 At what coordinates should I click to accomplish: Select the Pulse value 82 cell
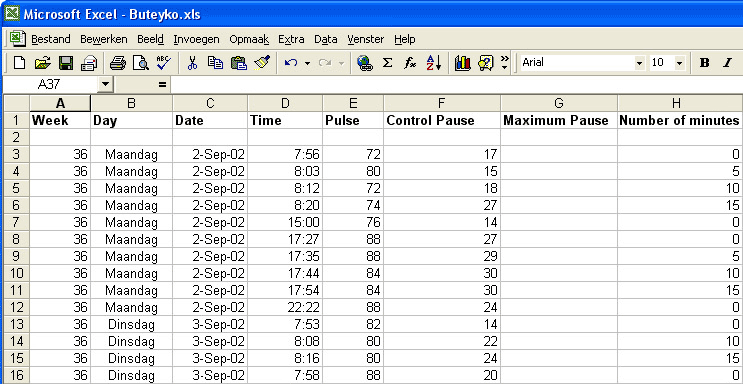coord(353,325)
